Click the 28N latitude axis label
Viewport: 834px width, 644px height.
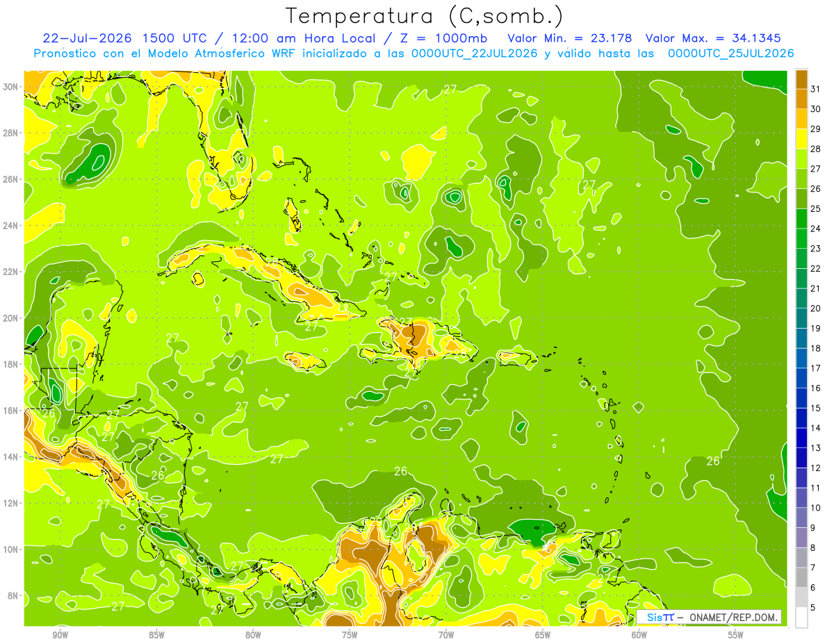click(x=10, y=133)
